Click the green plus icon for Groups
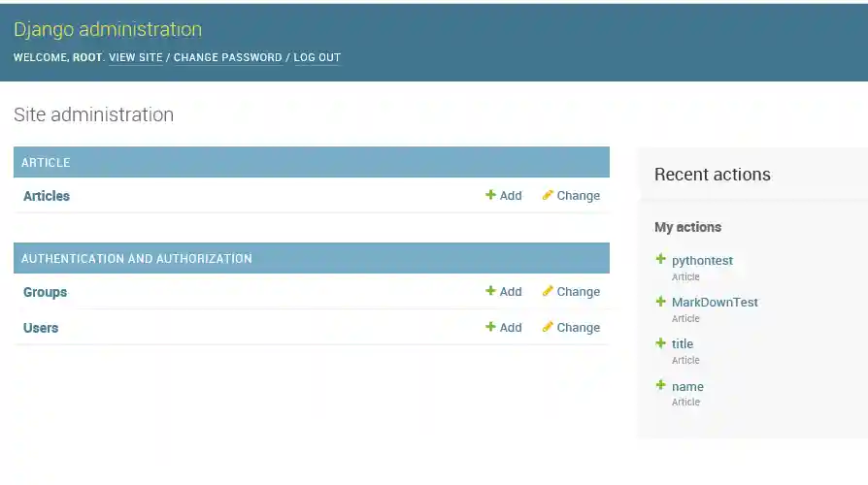The image size is (868, 485). click(x=490, y=291)
